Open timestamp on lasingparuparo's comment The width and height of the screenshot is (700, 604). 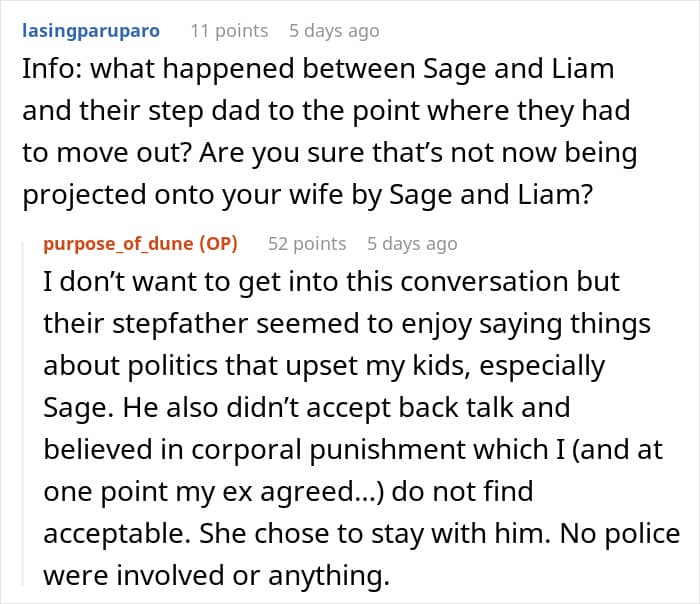coord(334,30)
